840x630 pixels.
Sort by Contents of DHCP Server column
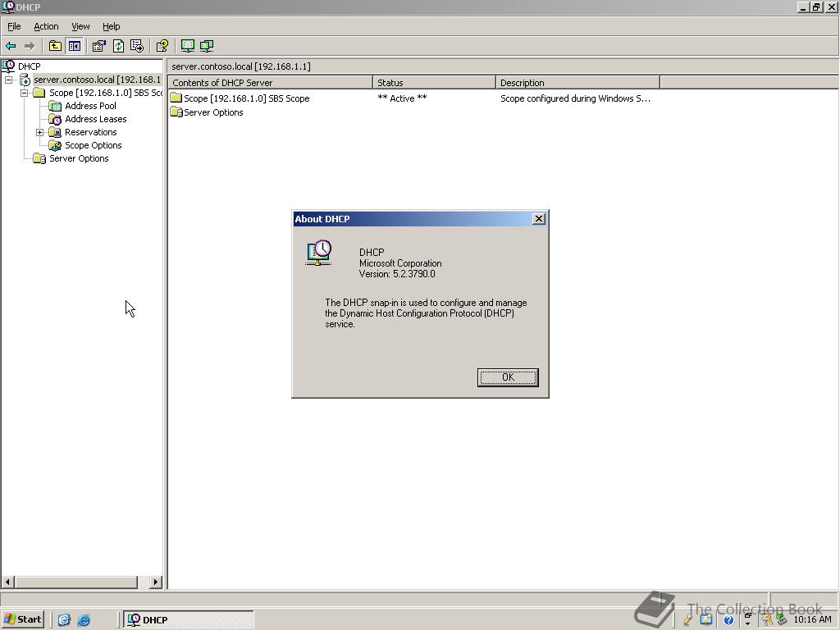tap(271, 83)
